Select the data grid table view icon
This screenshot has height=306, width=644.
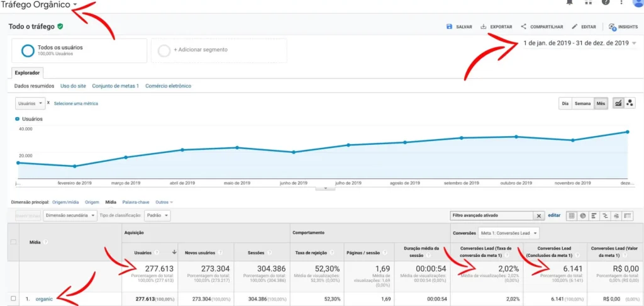click(572, 215)
